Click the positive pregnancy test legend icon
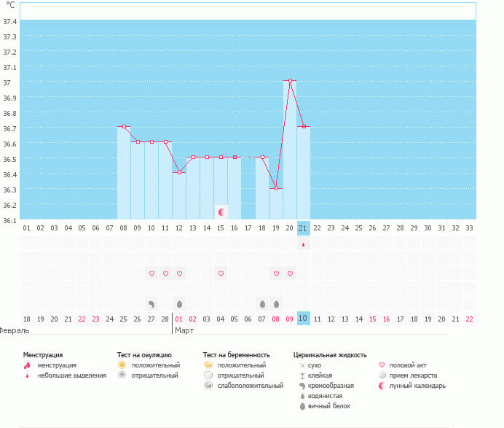This screenshot has width=504, height=428. coord(208,364)
